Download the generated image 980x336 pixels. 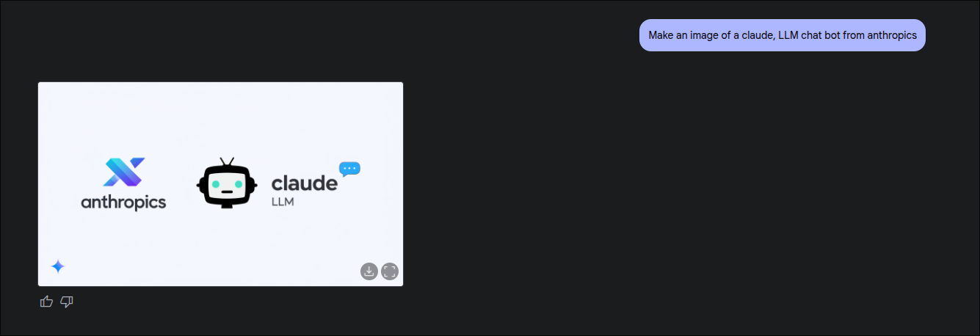click(x=369, y=271)
